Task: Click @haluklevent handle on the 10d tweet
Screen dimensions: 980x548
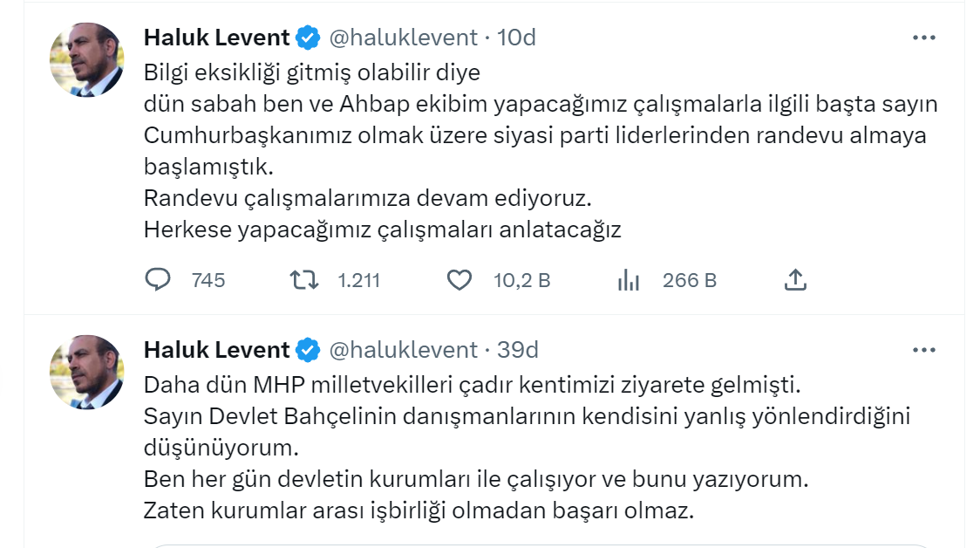Action: click(x=403, y=38)
